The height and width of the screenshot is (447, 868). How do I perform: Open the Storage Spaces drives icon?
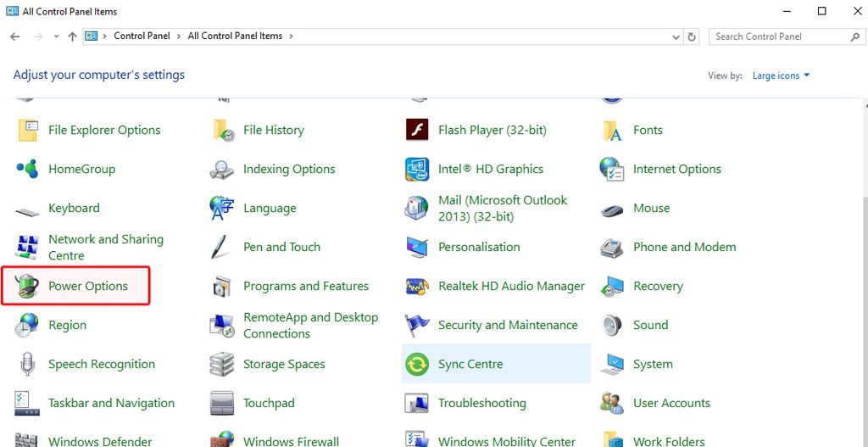pos(222,365)
